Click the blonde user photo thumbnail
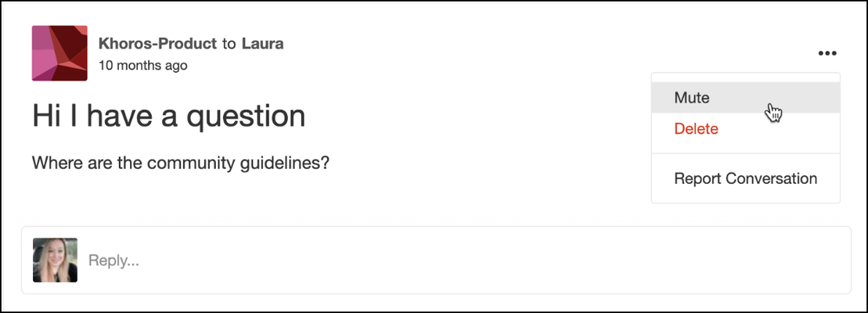Viewport: 868px width, 313px height. point(55,260)
